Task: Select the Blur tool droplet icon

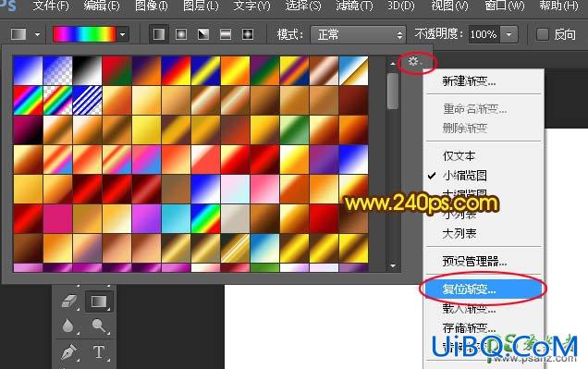Action: click(x=67, y=326)
